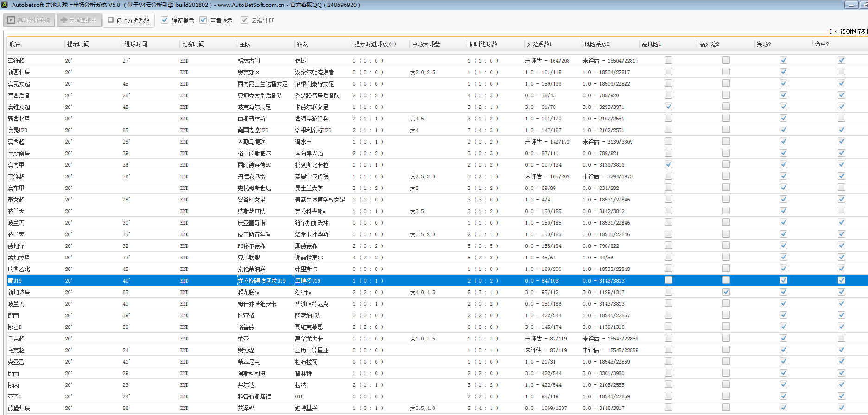Click the 停止分析系统 button label
Viewport: 868px width, 415px height.
(x=133, y=20)
